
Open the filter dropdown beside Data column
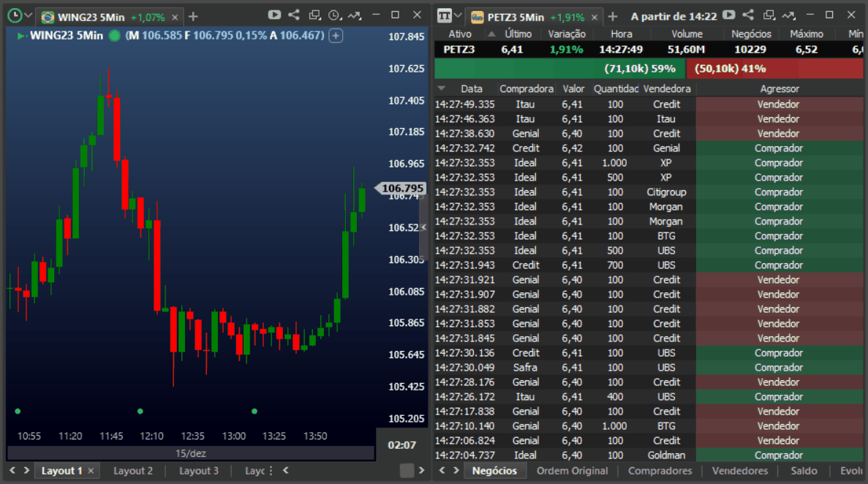tap(441, 88)
